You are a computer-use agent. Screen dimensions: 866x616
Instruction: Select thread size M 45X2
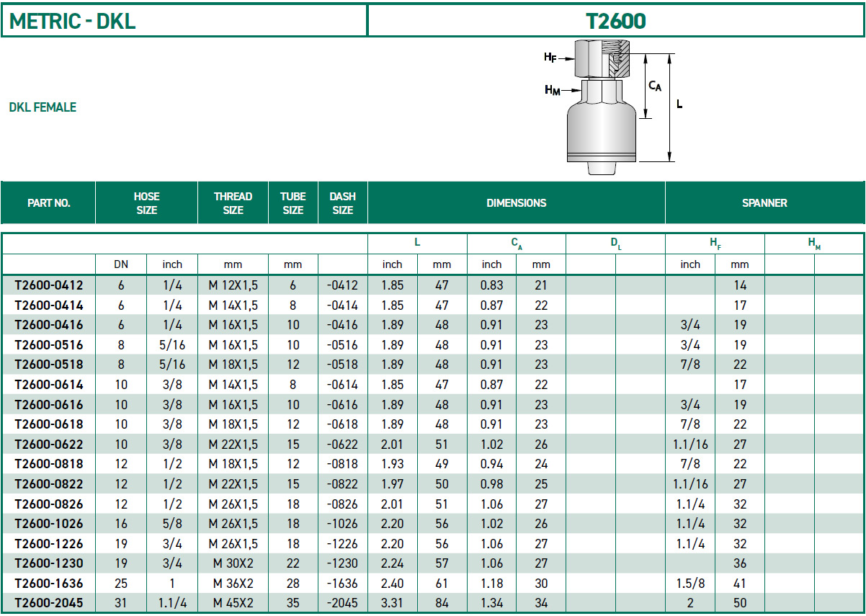pos(233,603)
